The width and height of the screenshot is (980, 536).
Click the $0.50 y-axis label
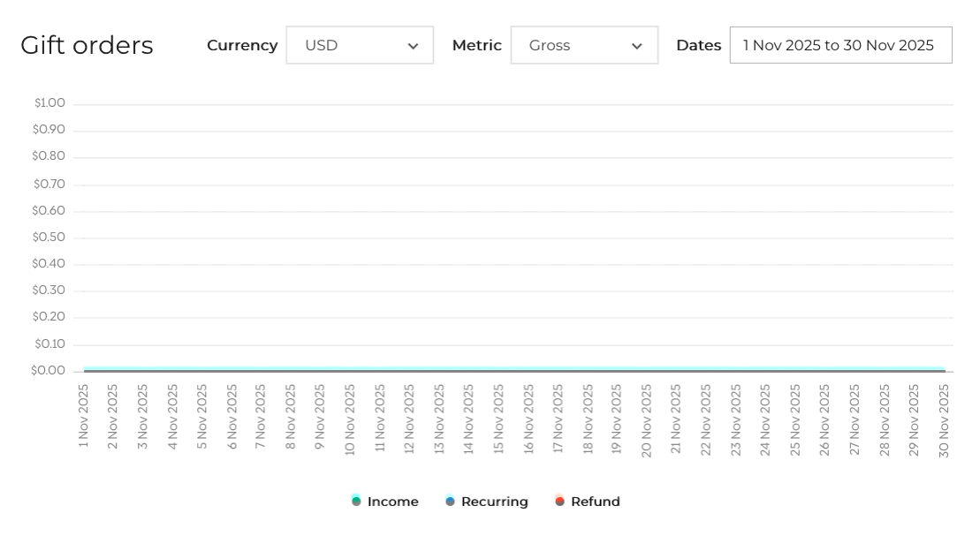coord(49,238)
